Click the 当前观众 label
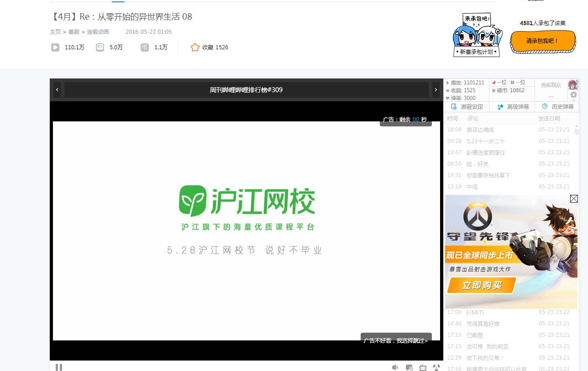 pos(551,85)
